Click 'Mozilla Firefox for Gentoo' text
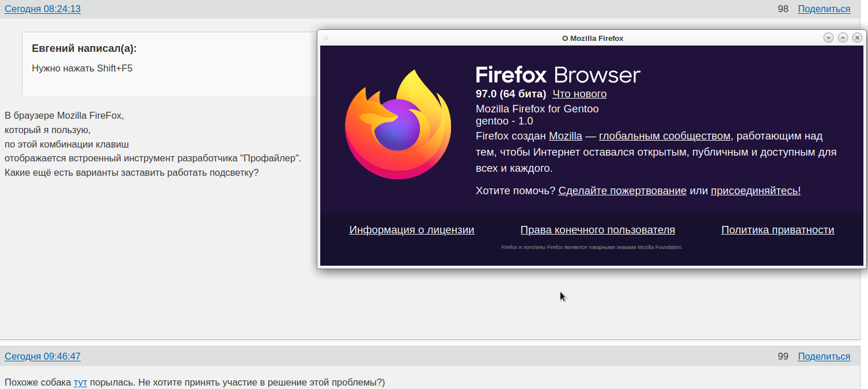Screen dimensions: 868x389 (537, 109)
